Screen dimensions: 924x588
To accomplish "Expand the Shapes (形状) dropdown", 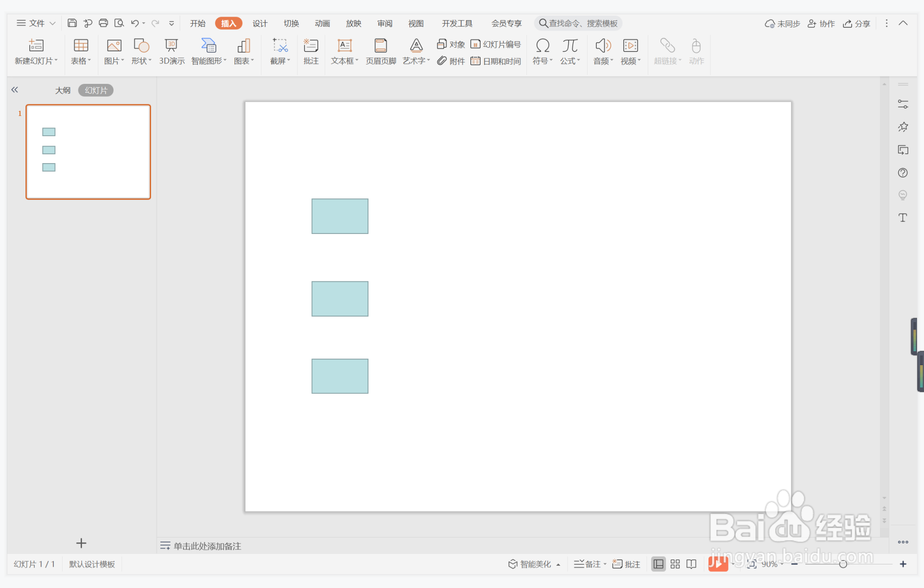I will coord(150,61).
